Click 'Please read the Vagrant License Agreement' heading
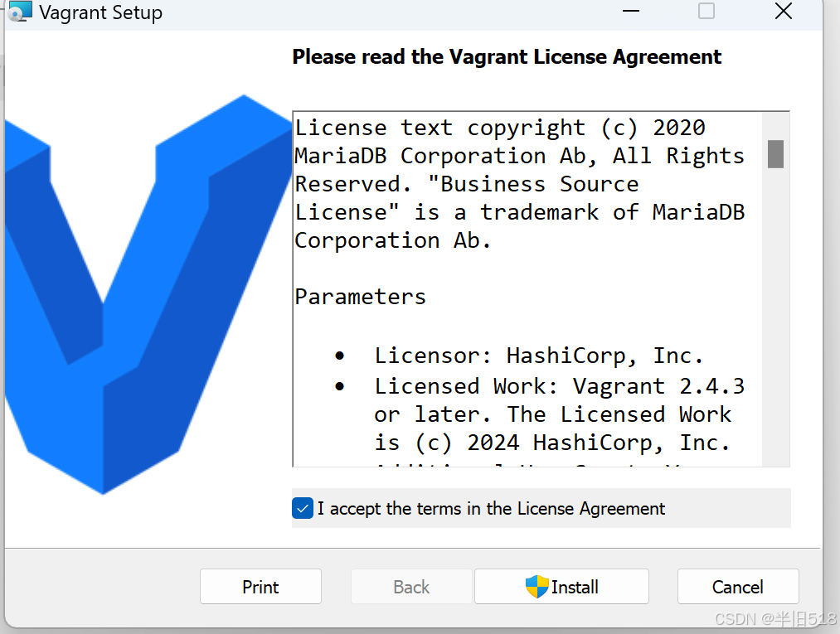The width and height of the screenshot is (840, 634). (507, 56)
